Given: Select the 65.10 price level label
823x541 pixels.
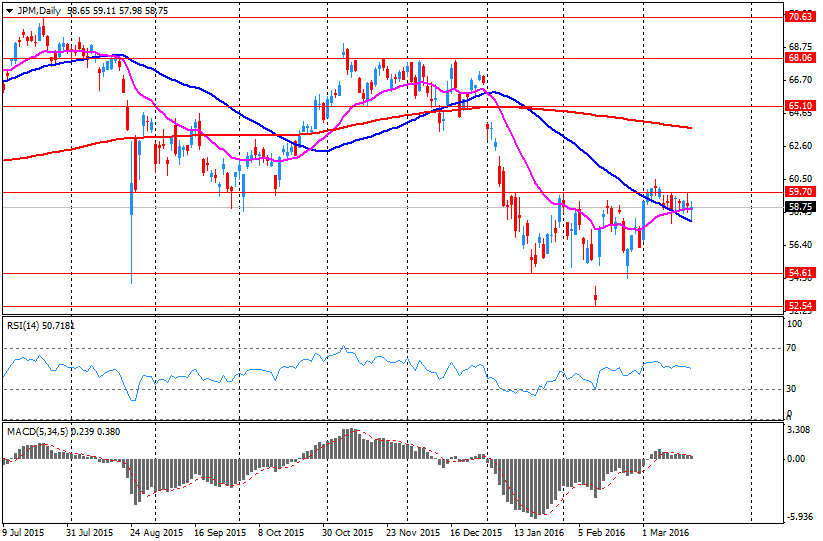Looking at the screenshot, I should pos(800,106).
